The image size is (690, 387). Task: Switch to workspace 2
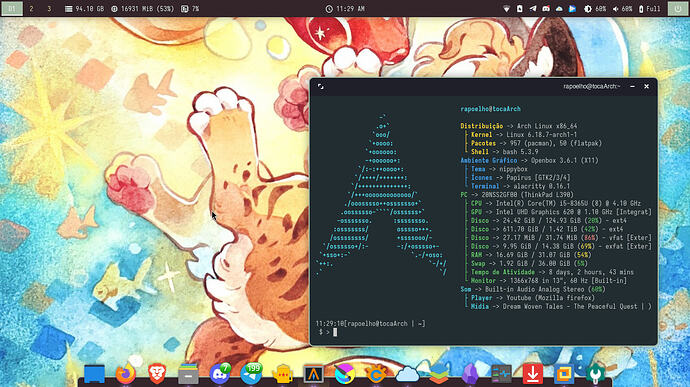[x=31, y=8]
